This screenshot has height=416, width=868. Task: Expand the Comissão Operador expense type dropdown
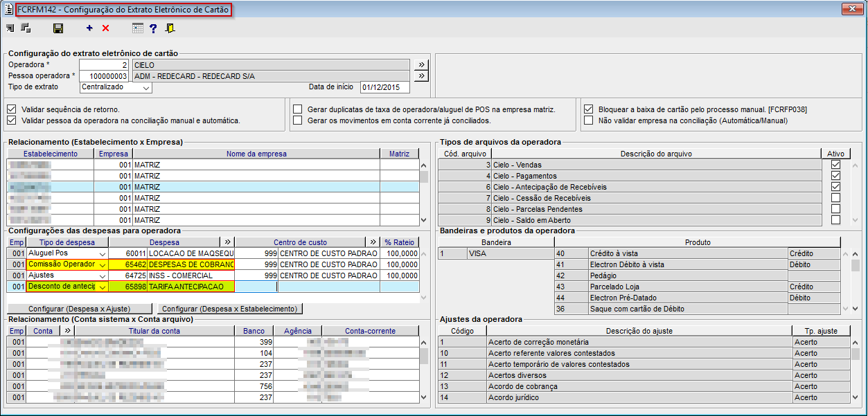point(103,264)
